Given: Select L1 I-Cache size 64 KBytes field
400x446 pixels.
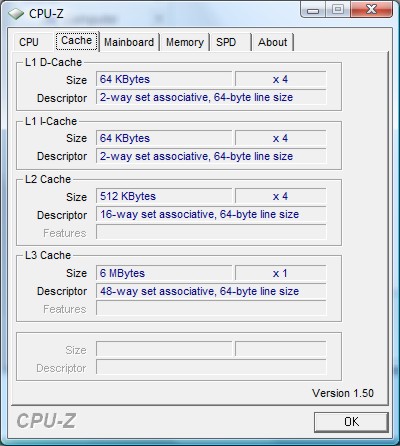Looking at the screenshot, I should coord(164,138).
